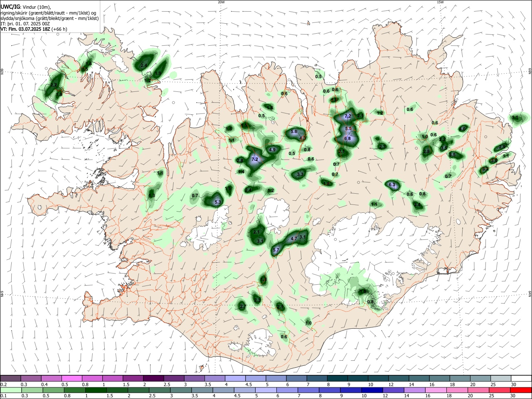
Task: Click the "7.2" value beside the 4.9 cell
Action: click(x=255, y=159)
